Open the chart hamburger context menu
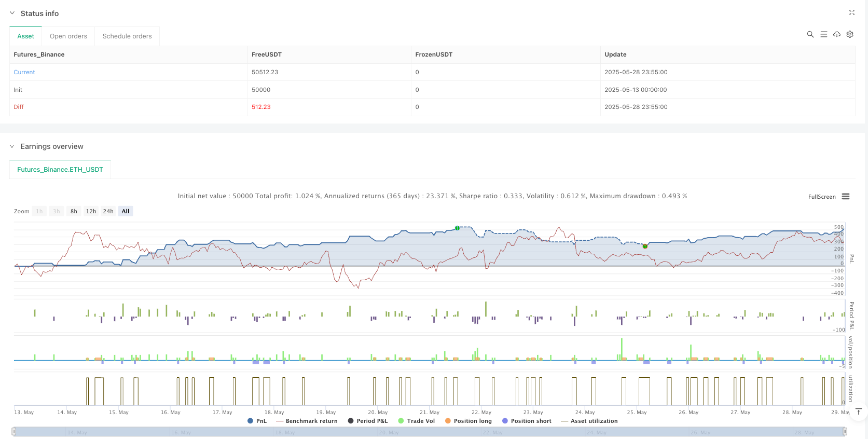868x439 pixels. coord(846,197)
